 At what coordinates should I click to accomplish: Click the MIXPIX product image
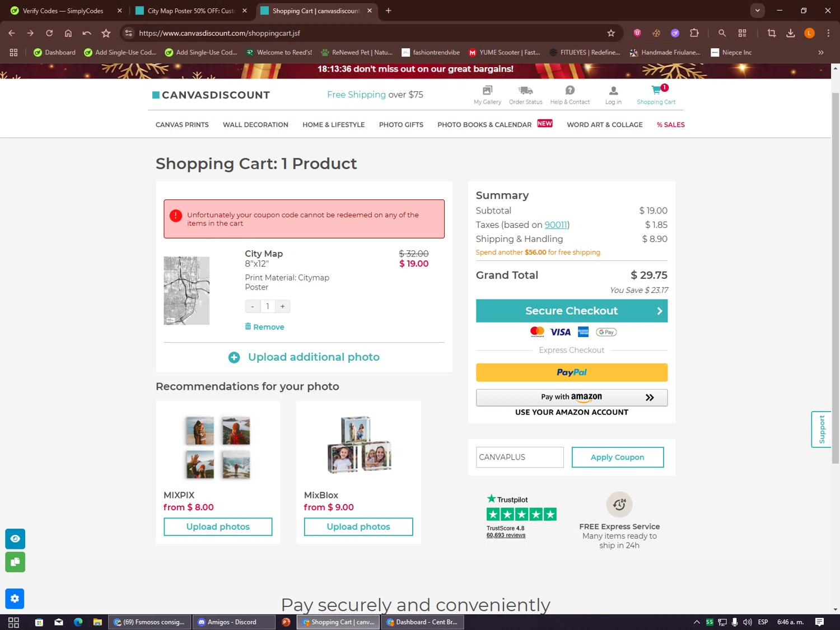(218, 447)
